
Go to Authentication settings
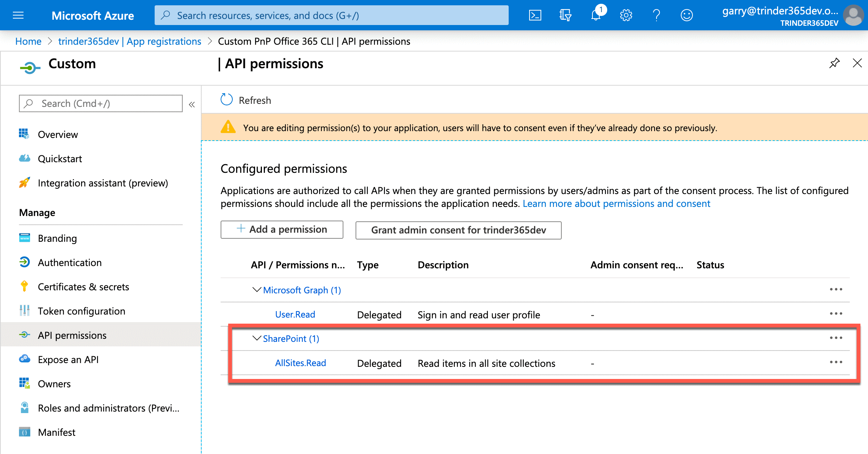(70, 263)
